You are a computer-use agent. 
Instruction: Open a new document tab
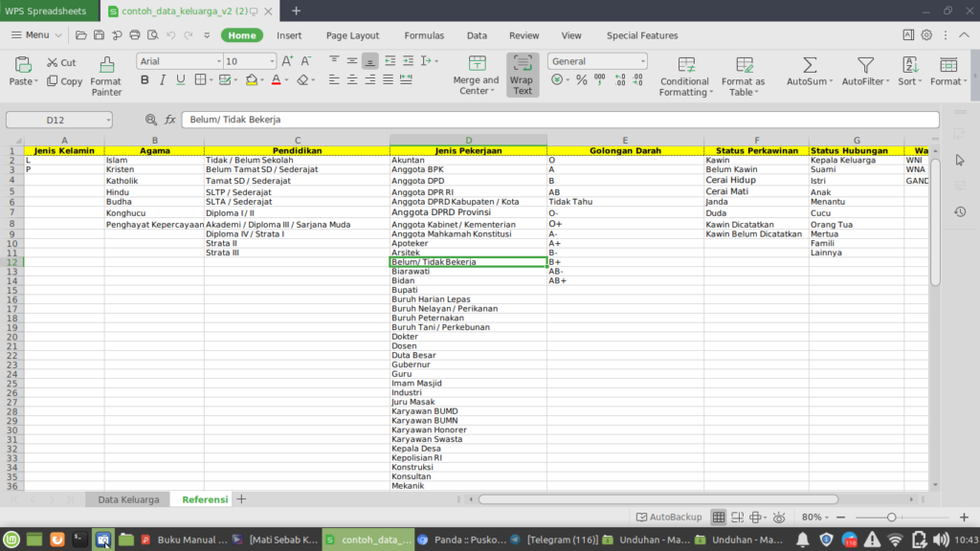297,11
